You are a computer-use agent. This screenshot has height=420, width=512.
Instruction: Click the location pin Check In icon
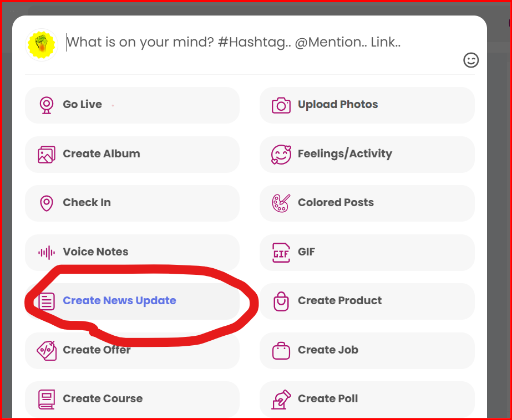(x=47, y=203)
